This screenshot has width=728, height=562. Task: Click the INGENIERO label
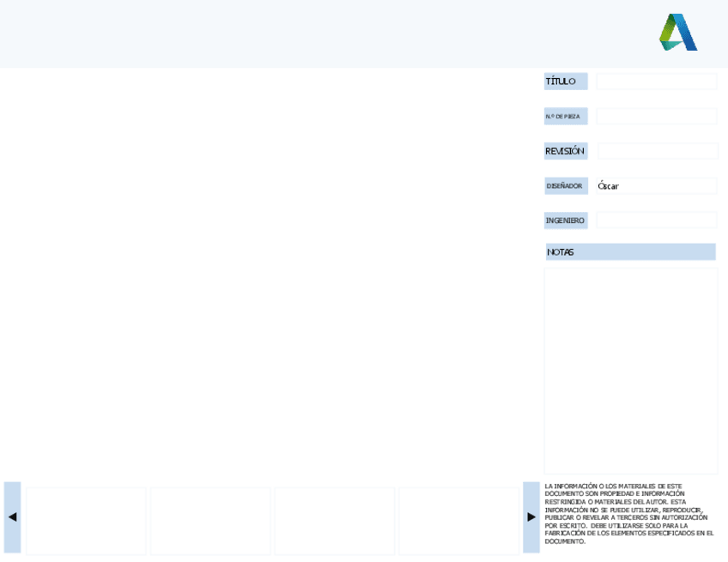[566, 221]
